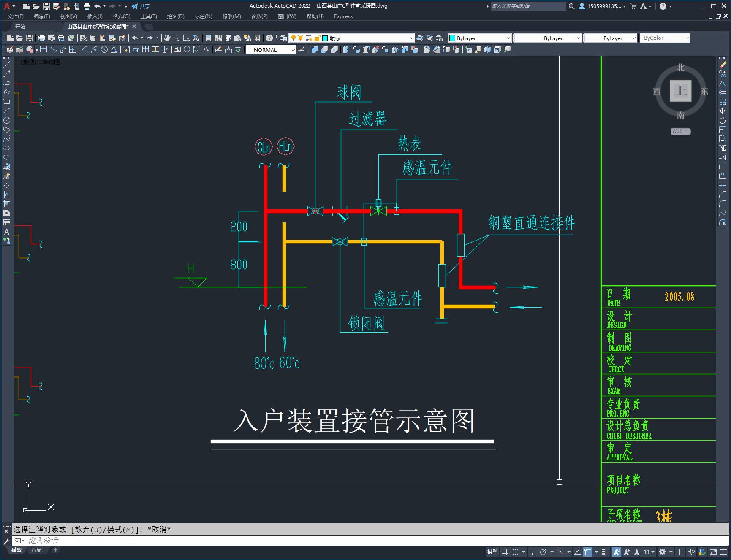Switch to the 开始 start tab
Screen dimensions: 731x560
click(x=20, y=27)
